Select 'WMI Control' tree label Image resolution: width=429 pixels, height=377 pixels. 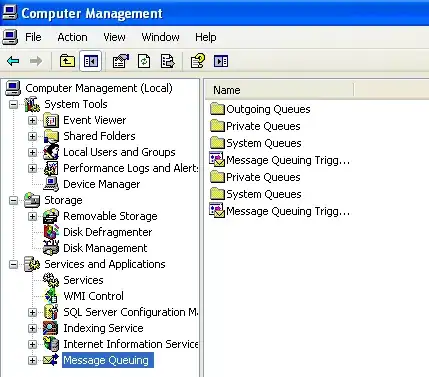[x=93, y=296]
